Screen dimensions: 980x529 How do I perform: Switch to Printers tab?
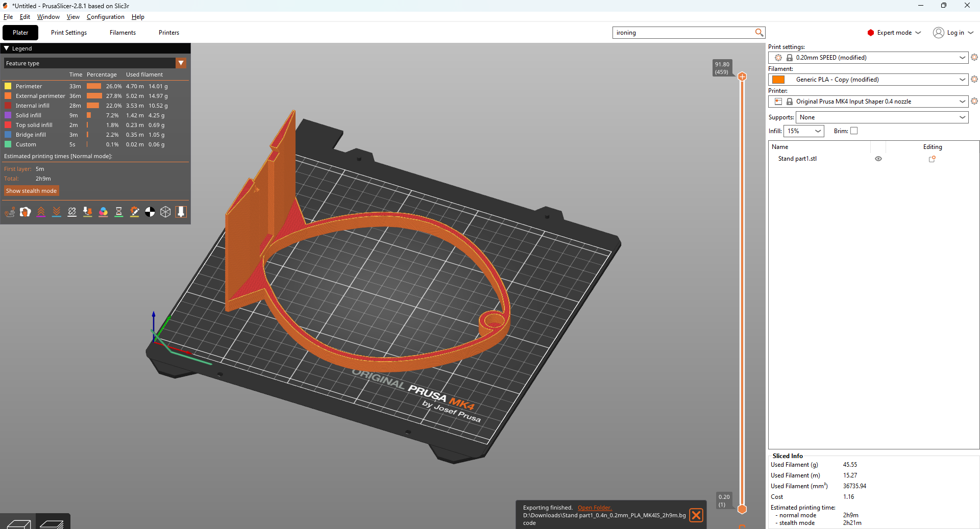(169, 33)
